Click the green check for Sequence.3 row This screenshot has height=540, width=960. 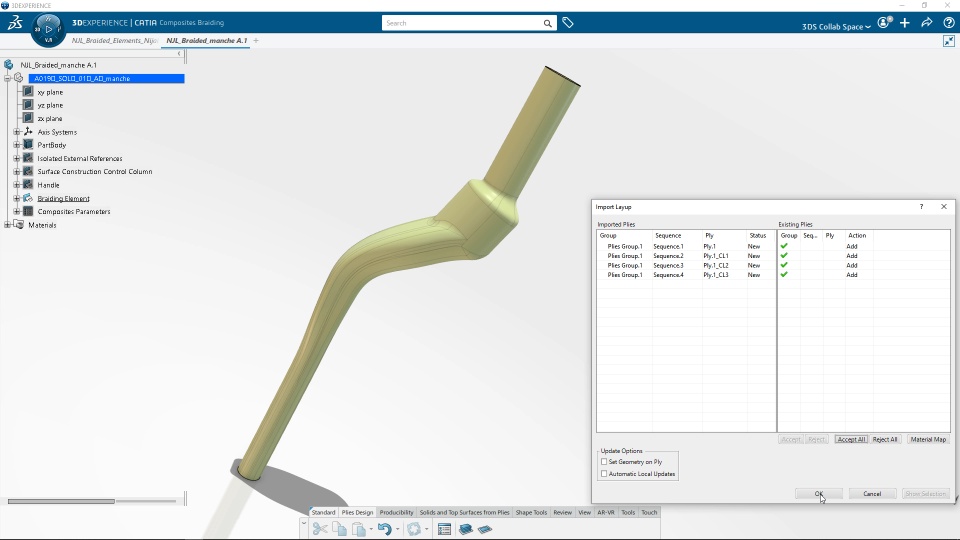(784, 265)
